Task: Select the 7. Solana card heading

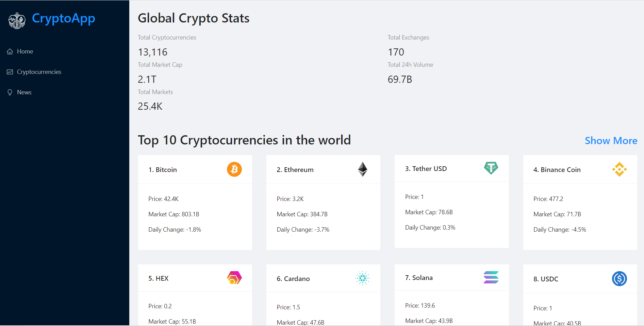Action: pos(419,278)
